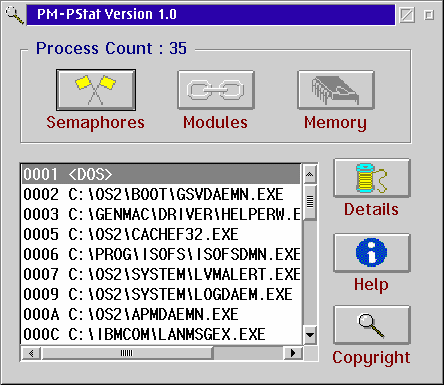Open the Copyright magnifying glass button
The width and height of the screenshot is (444, 385).
(x=372, y=325)
